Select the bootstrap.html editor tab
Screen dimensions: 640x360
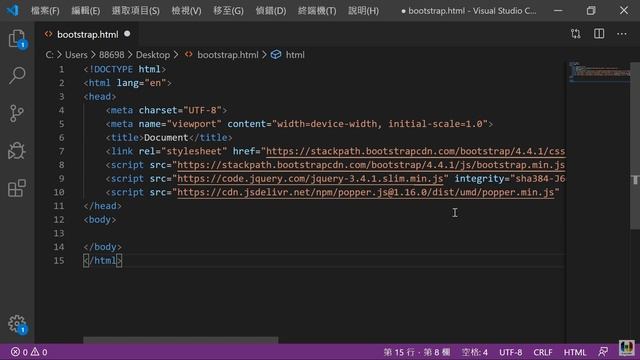87,34
